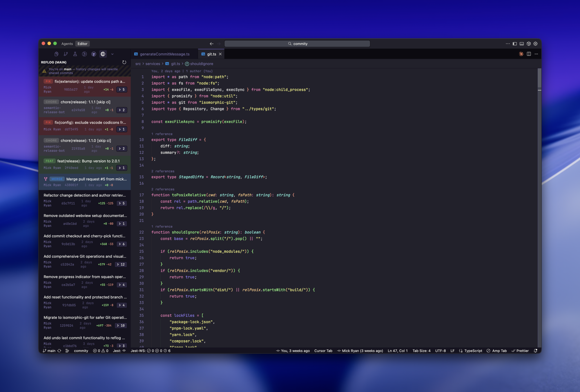Click the main branch in status bar
Image resolution: width=580 pixels, height=392 pixels.
tap(49, 351)
